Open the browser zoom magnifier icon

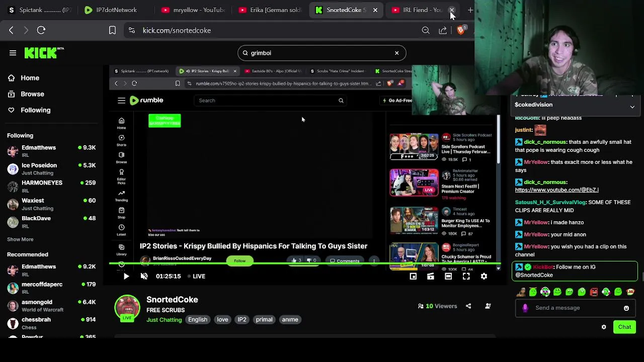426,30
